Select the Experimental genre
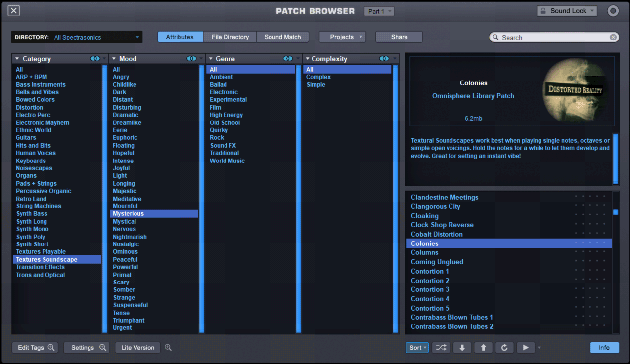The width and height of the screenshot is (630, 364). coord(228,100)
